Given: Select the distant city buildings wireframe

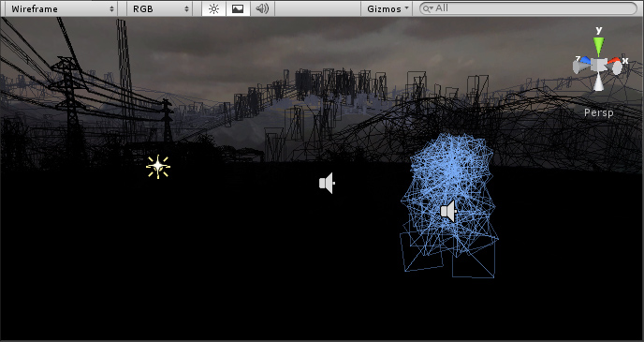Looking at the screenshot, I should [x=337, y=88].
